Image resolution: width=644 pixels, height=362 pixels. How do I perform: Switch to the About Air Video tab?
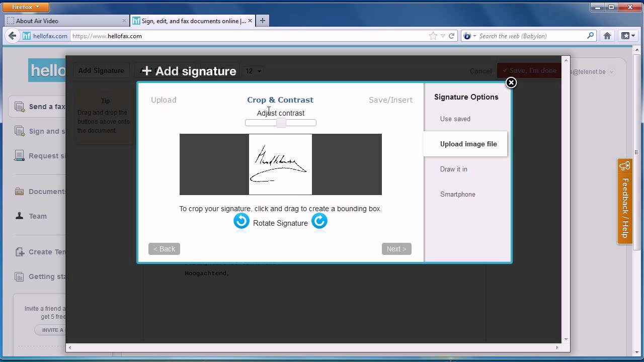tap(67, 21)
